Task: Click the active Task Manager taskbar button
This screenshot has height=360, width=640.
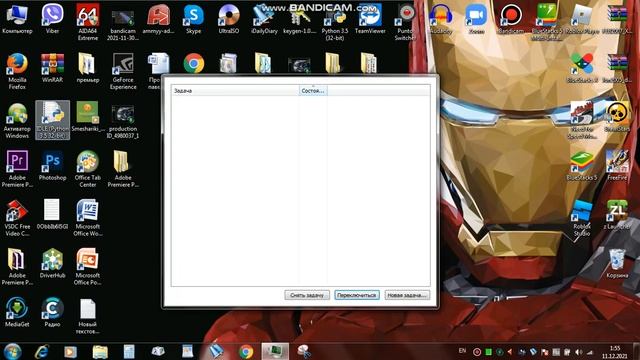Action: coord(275,351)
